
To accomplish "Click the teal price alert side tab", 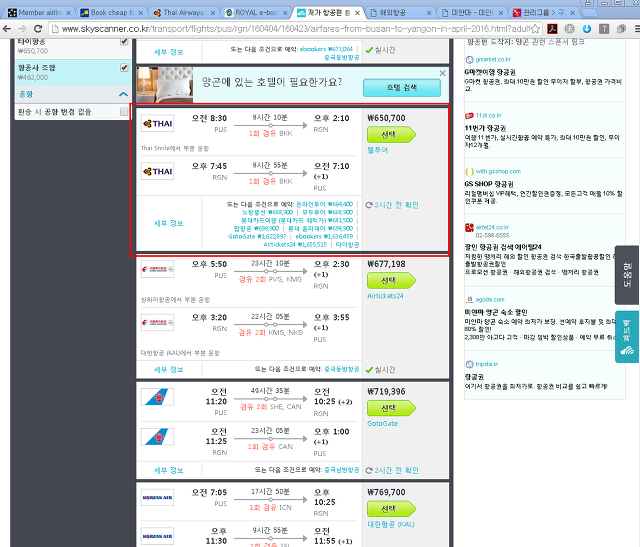I will click(627, 337).
